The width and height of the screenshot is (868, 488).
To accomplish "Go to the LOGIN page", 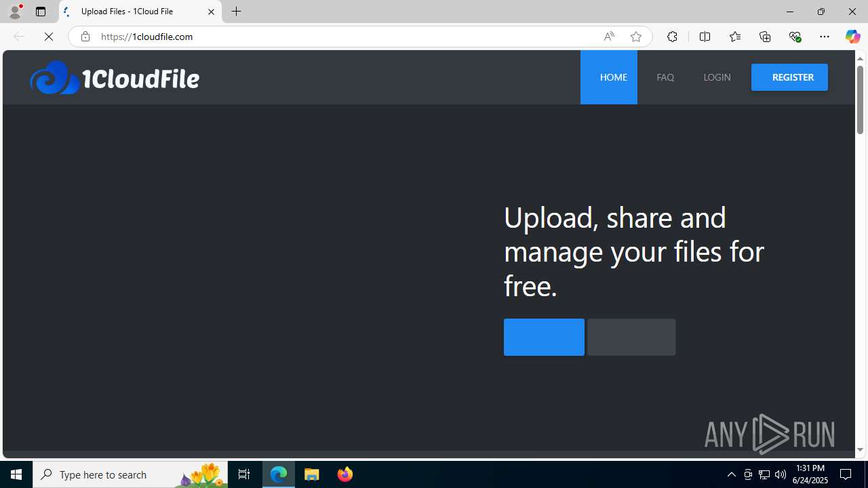I will [717, 77].
